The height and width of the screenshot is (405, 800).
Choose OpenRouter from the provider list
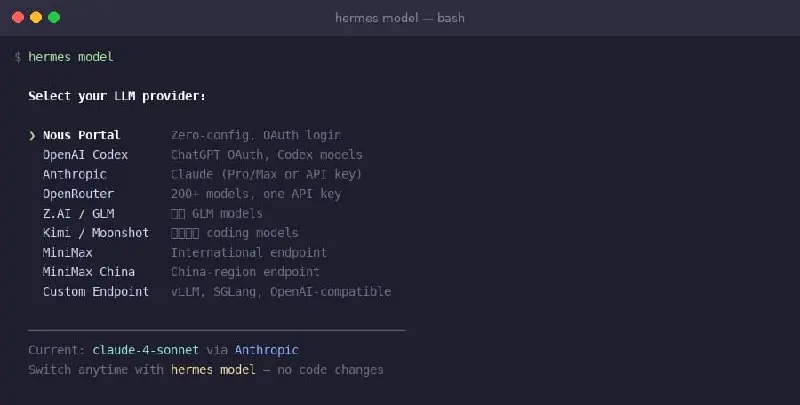pos(78,194)
